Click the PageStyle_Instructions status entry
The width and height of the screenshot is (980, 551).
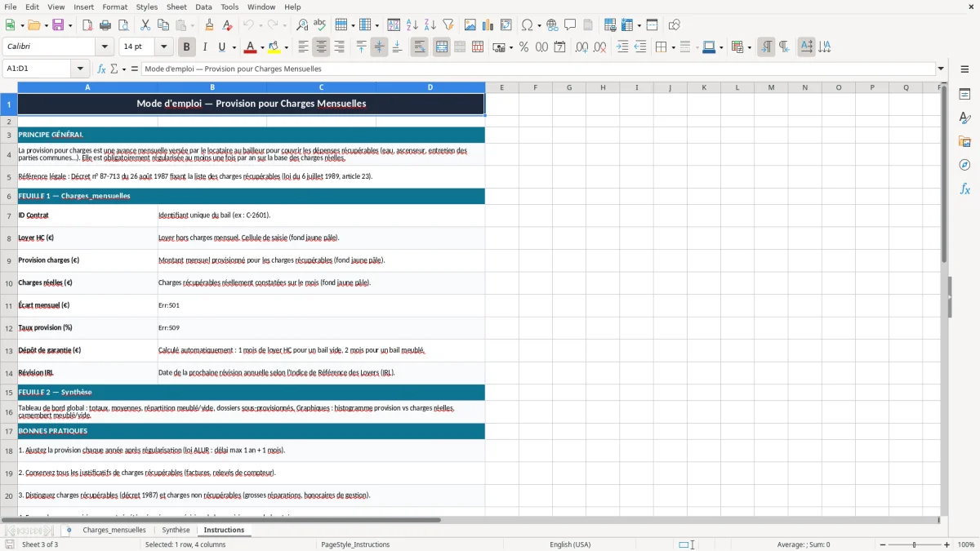coord(355,544)
